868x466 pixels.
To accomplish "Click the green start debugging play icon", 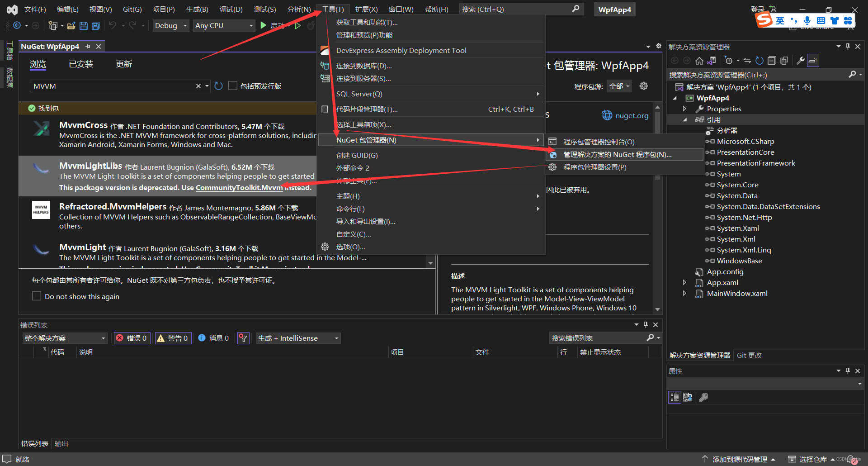I will click(264, 26).
